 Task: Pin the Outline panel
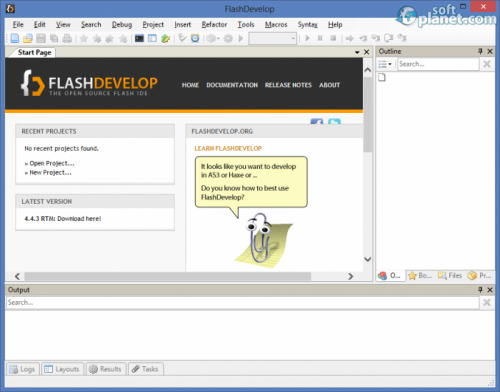(x=480, y=51)
